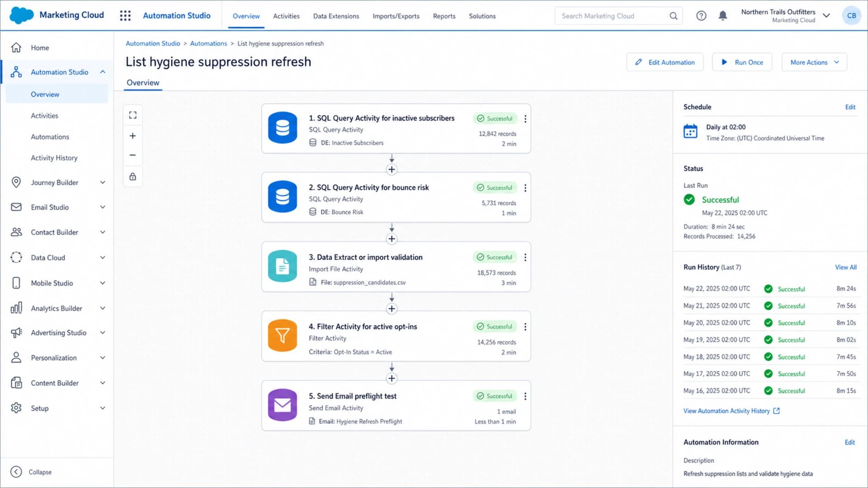
Task: Expand Content Builder in sidebar
Action: [103, 383]
